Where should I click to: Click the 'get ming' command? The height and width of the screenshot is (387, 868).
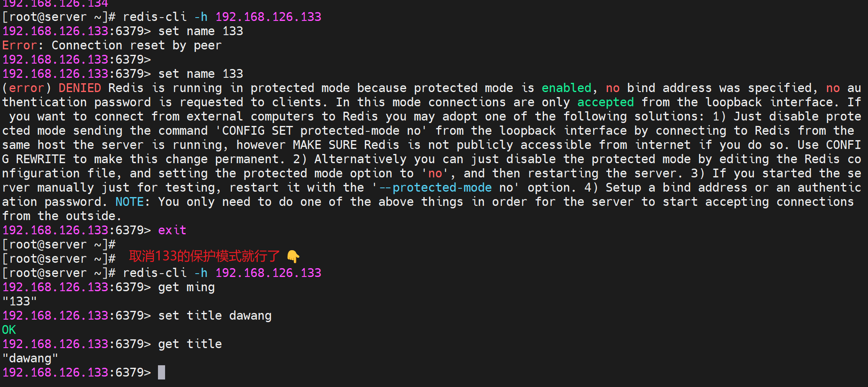point(186,287)
